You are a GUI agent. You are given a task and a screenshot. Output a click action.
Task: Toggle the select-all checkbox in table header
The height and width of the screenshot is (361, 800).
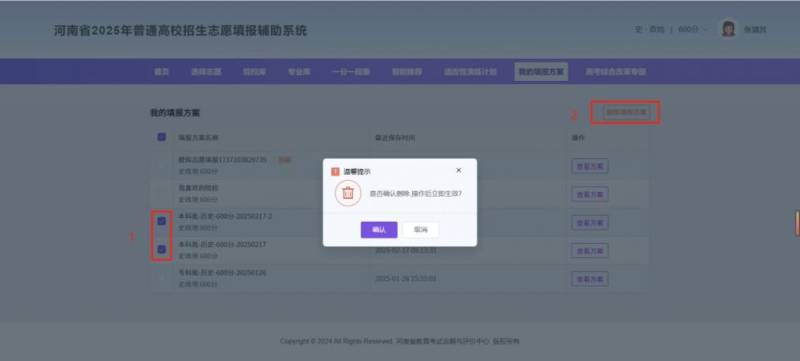click(161, 137)
